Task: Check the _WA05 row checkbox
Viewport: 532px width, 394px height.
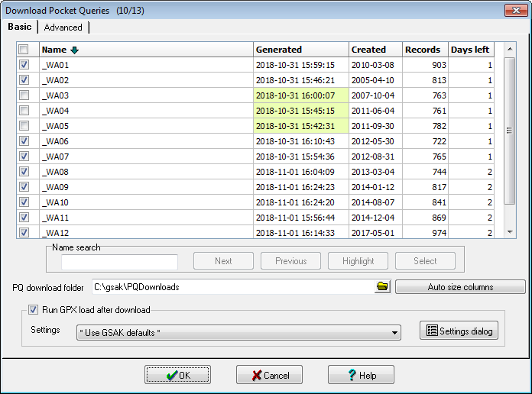Action: [x=24, y=125]
